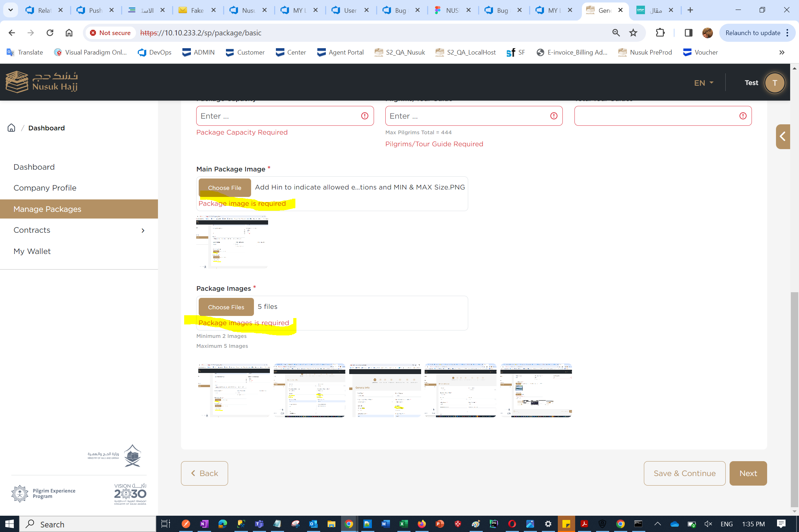This screenshot has height=532, width=799.
Task: Click the Pilgrims/Tour Guide input field
Action: 467,116
